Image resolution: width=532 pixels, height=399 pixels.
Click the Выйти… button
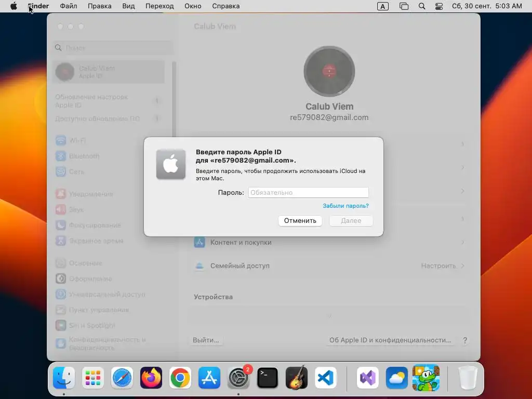point(206,340)
